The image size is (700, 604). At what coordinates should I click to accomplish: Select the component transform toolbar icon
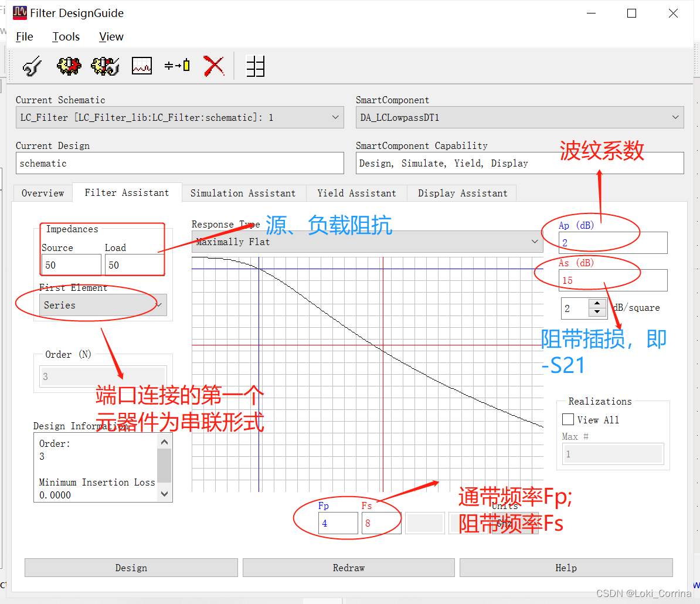(177, 66)
